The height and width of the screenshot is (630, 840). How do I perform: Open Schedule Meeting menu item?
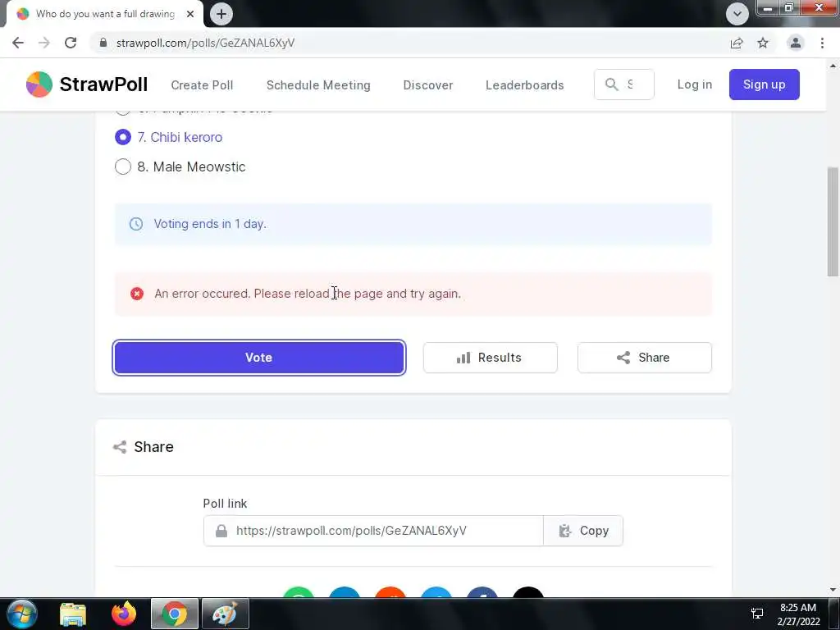(x=318, y=85)
